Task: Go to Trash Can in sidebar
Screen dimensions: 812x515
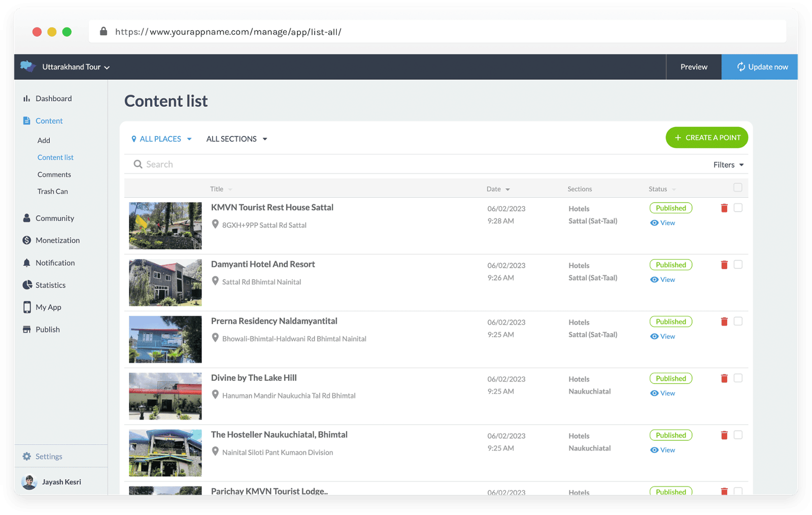Action: coord(53,191)
